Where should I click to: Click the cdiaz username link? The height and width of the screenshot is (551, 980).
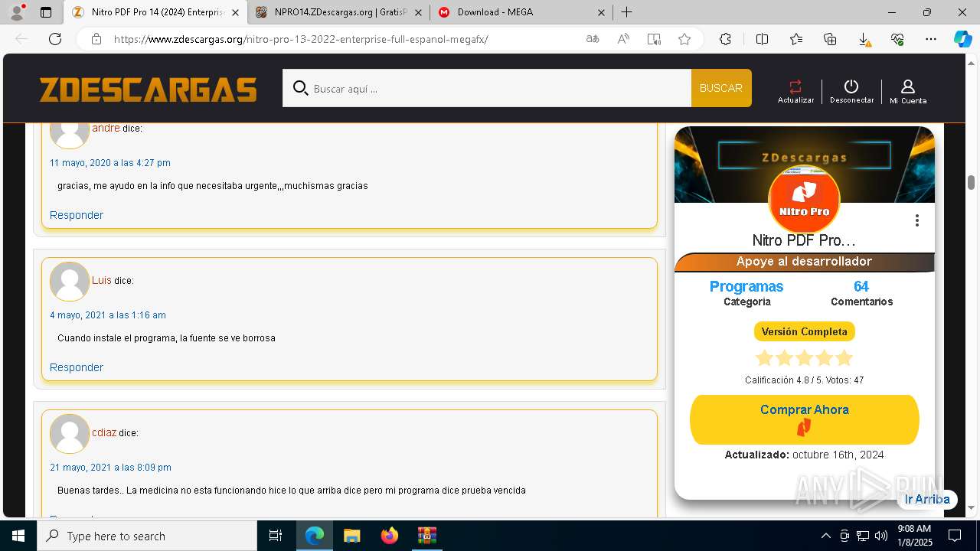(x=104, y=432)
